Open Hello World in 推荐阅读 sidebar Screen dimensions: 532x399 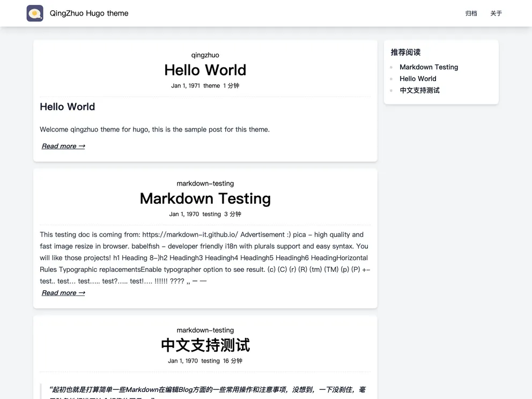point(418,79)
